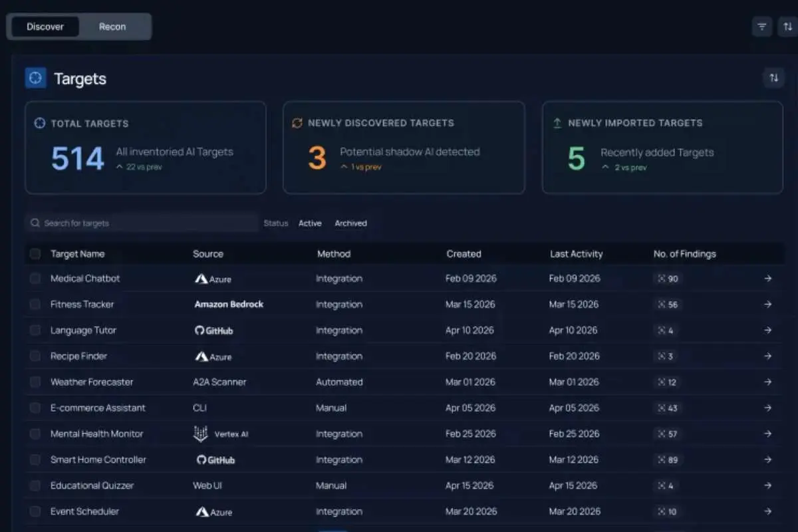Image resolution: width=798 pixels, height=532 pixels.
Task: Click the Web UI source cell
Action: pyautogui.click(x=207, y=486)
